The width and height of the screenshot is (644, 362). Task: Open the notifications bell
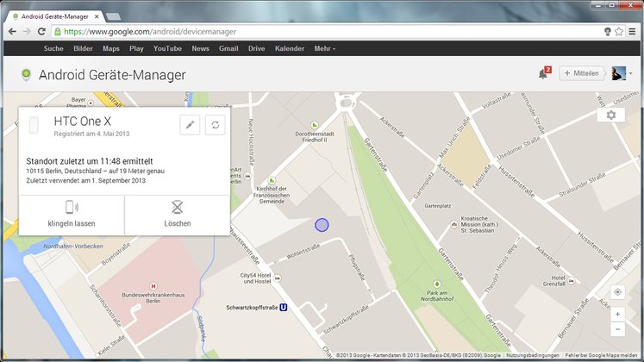(x=543, y=73)
